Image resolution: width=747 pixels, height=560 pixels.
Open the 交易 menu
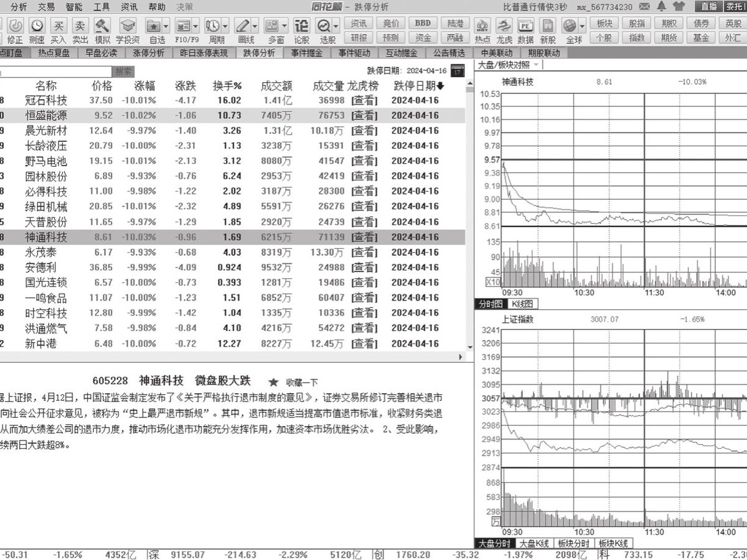[45, 7]
